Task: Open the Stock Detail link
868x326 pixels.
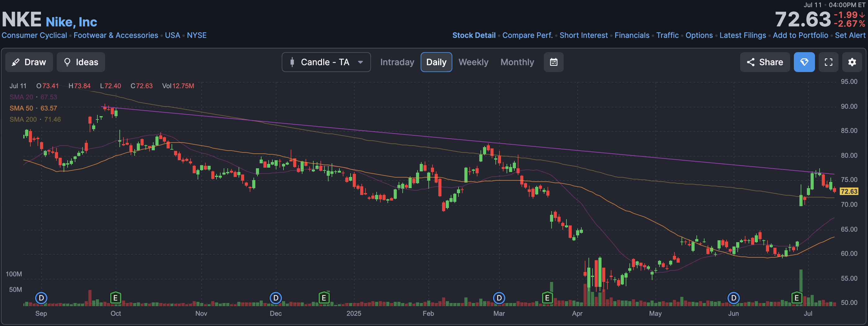Action: [474, 35]
